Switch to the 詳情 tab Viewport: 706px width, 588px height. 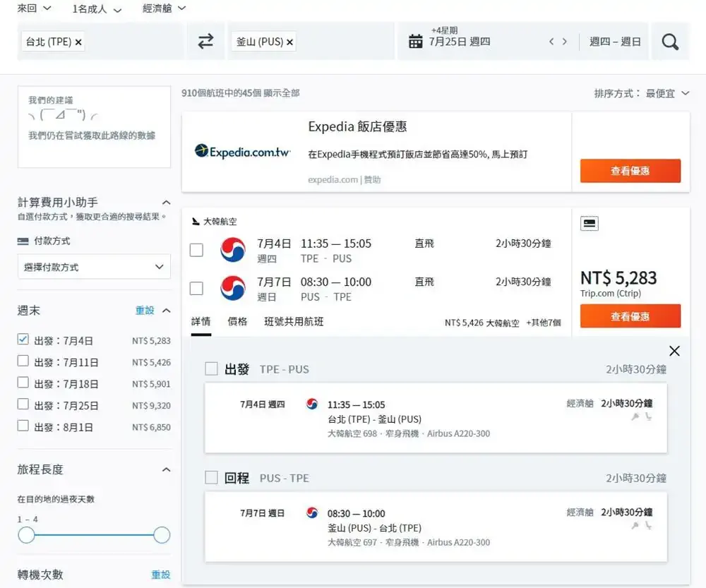pos(201,321)
